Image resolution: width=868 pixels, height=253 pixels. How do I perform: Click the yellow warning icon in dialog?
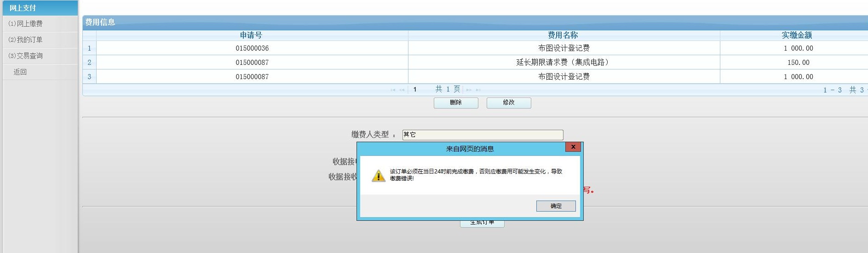tap(378, 176)
